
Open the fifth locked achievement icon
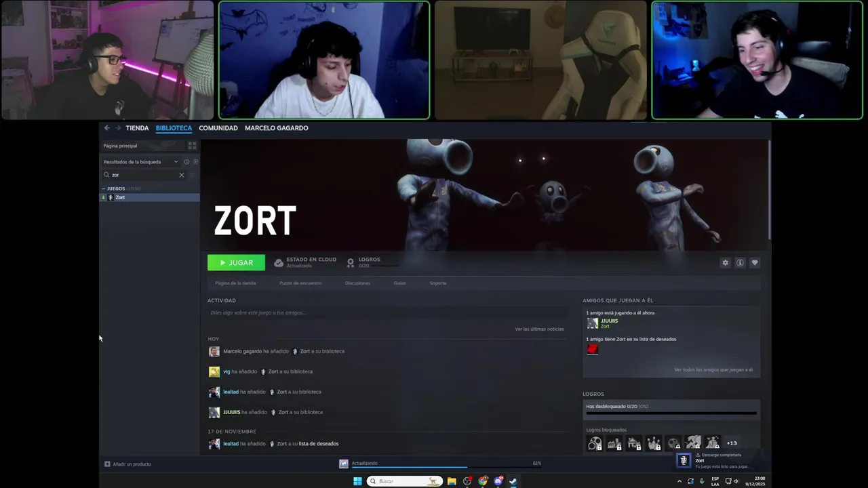(673, 443)
